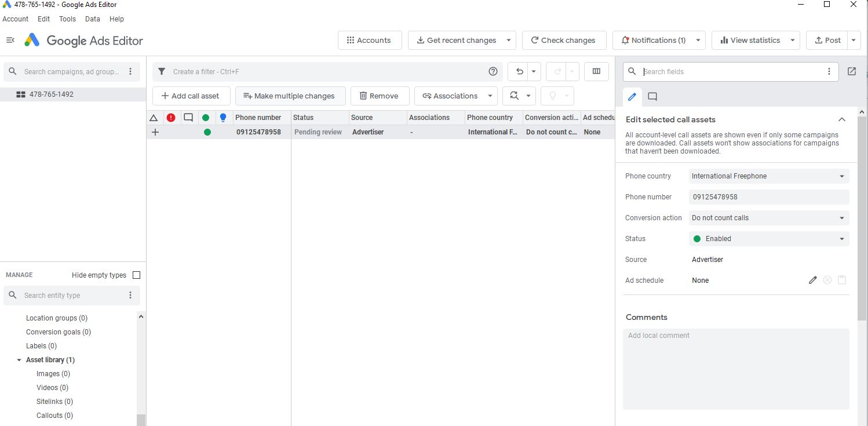Toggle Hide empty types checkbox
The width and height of the screenshot is (868, 426).
coord(137,275)
